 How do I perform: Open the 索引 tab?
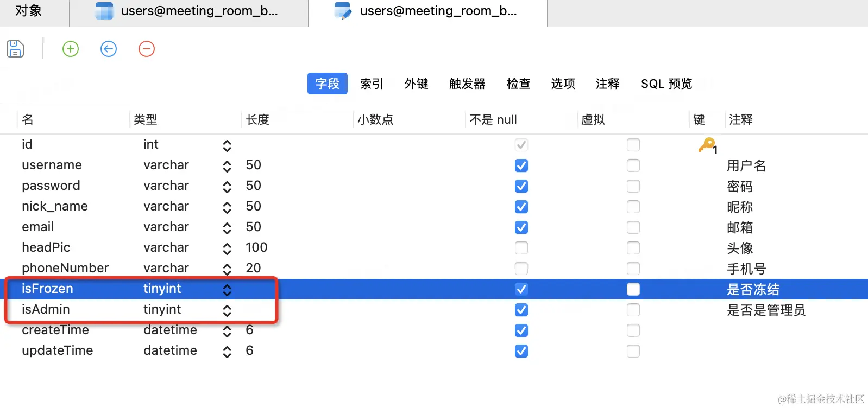[372, 84]
